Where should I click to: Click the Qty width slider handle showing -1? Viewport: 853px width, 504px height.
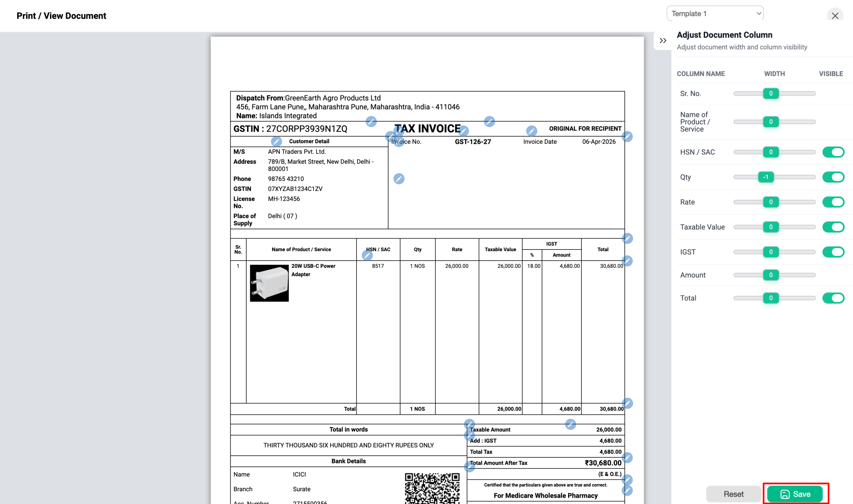(x=766, y=177)
